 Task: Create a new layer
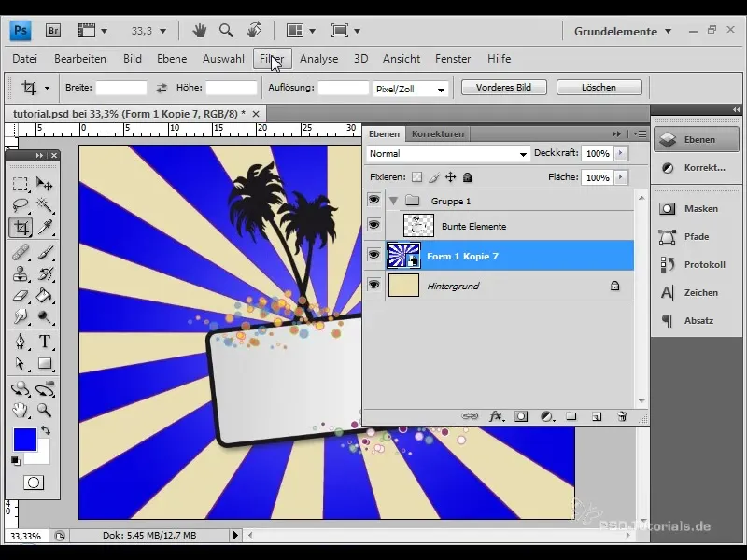pyautogui.click(x=597, y=416)
